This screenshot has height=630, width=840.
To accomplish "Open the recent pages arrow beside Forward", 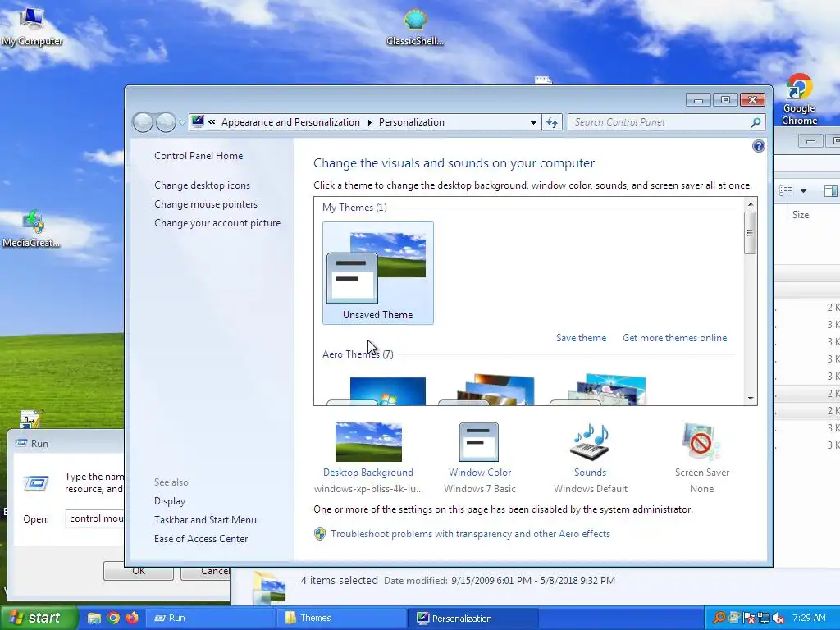I will click(x=182, y=123).
